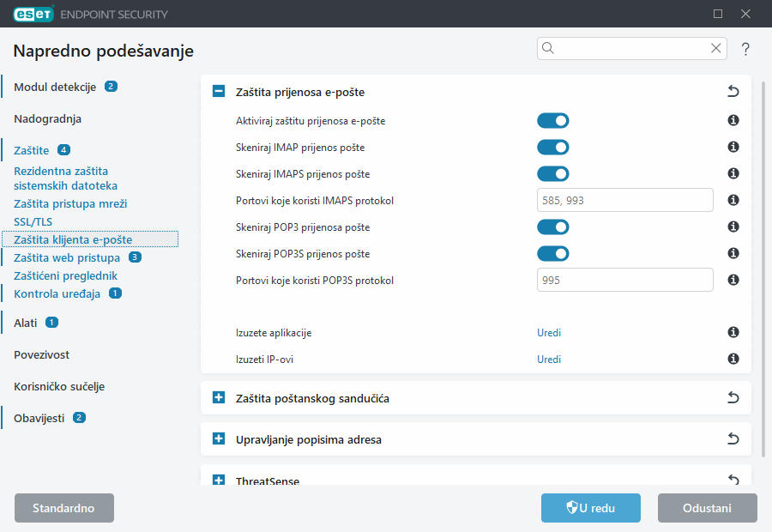
Task: Expand the Zaštita poštanskog sandučića section
Action: [219, 398]
